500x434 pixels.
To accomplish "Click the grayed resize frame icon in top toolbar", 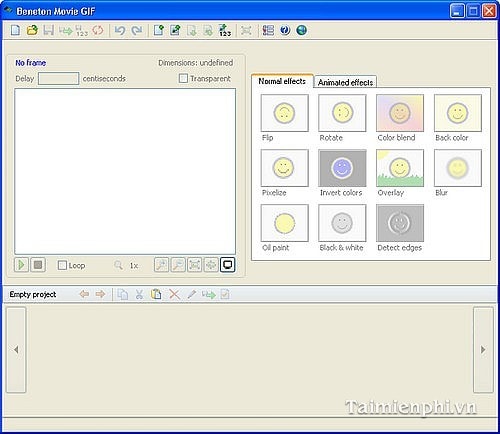I will tap(246, 31).
